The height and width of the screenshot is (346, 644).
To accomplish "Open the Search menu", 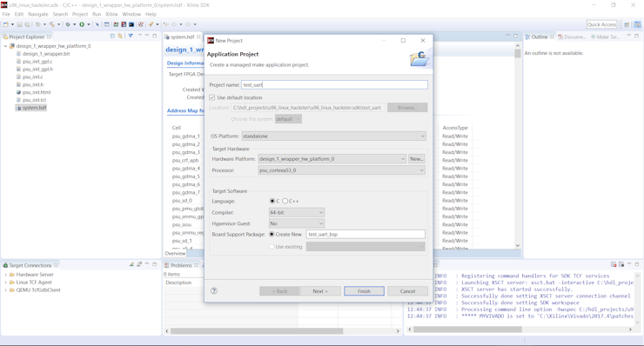I will click(60, 14).
